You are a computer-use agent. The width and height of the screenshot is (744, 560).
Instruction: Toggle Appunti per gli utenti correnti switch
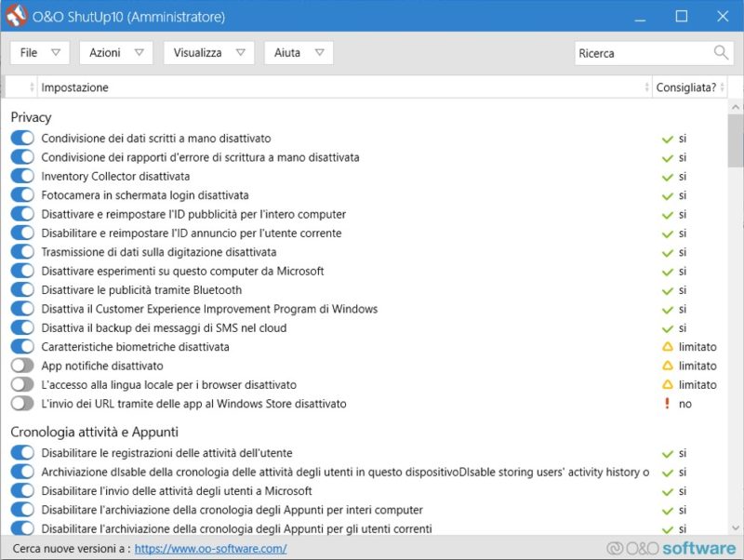[22, 528]
